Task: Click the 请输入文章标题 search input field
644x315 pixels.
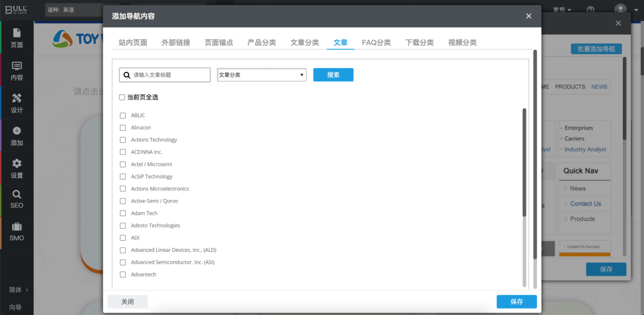Action: (170, 75)
